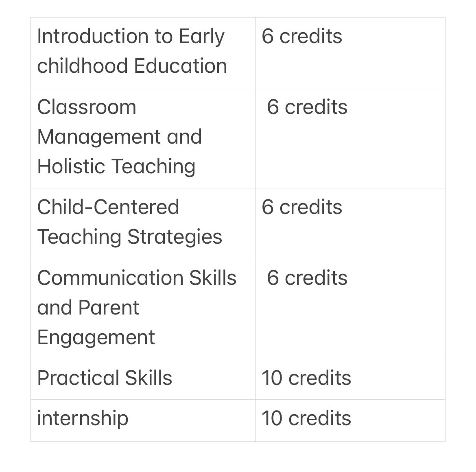Select the credits cell for Introduction to Early childhood Education
The height and width of the screenshot is (472, 476).
click(x=302, y=36)
